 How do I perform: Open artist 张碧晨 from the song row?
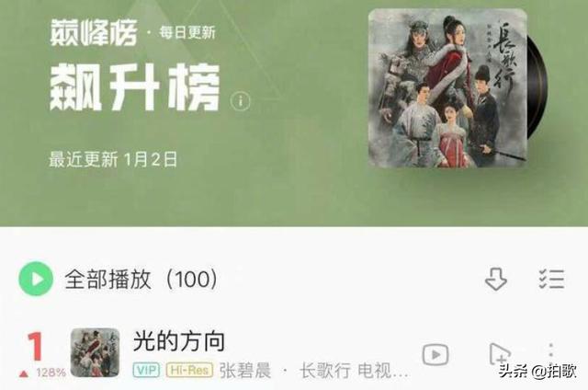click(x=245, y=371)
